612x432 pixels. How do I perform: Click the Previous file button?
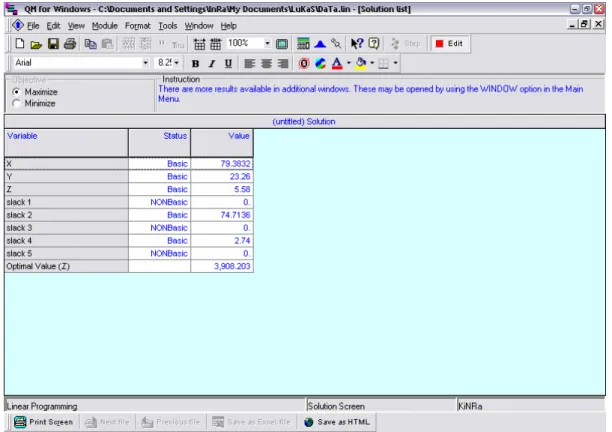[x=171, y=422]
